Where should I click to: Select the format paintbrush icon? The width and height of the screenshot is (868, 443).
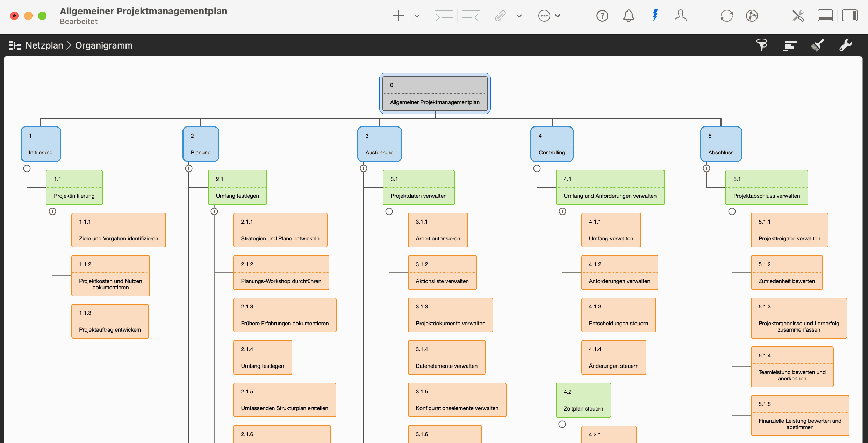pyautogui.click(x=818, y=45)
